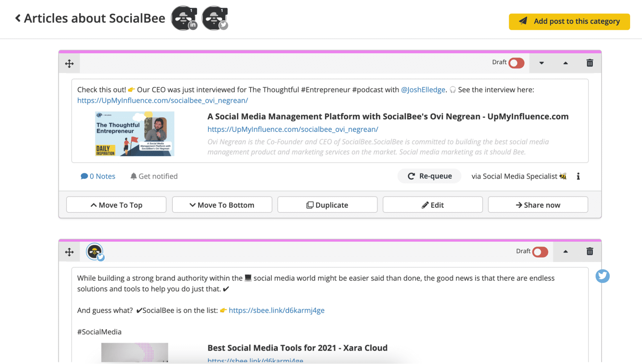Select the LinkedIn SocialBee profile avatar

point(184,18)
